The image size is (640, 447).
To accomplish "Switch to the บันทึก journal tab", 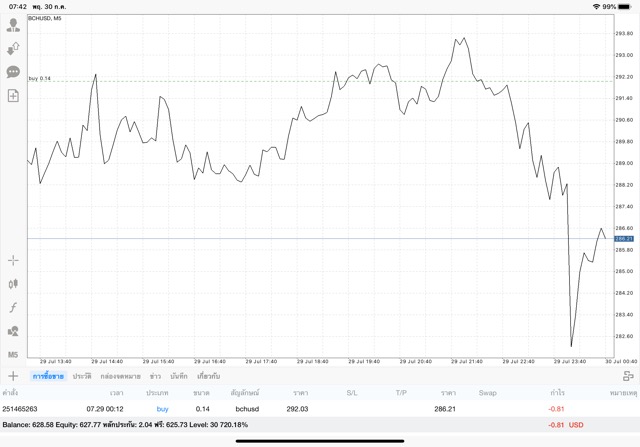I will (x=179, y=376).
